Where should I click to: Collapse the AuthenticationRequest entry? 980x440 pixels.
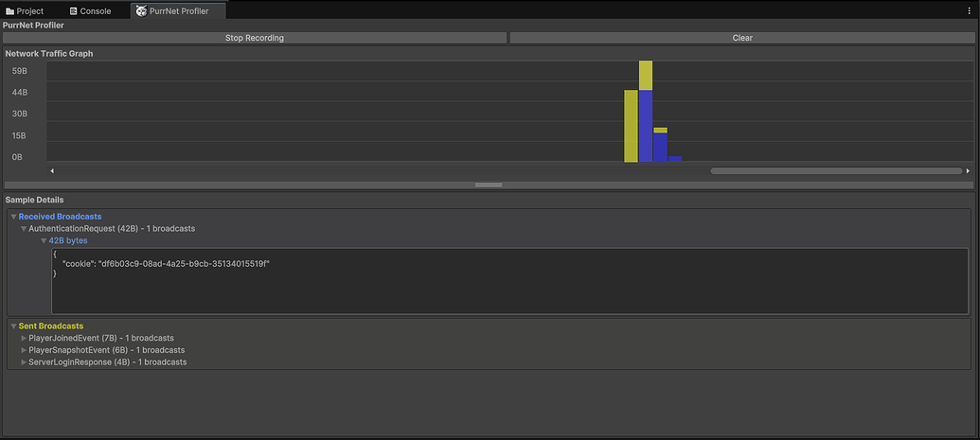(24, 229)
